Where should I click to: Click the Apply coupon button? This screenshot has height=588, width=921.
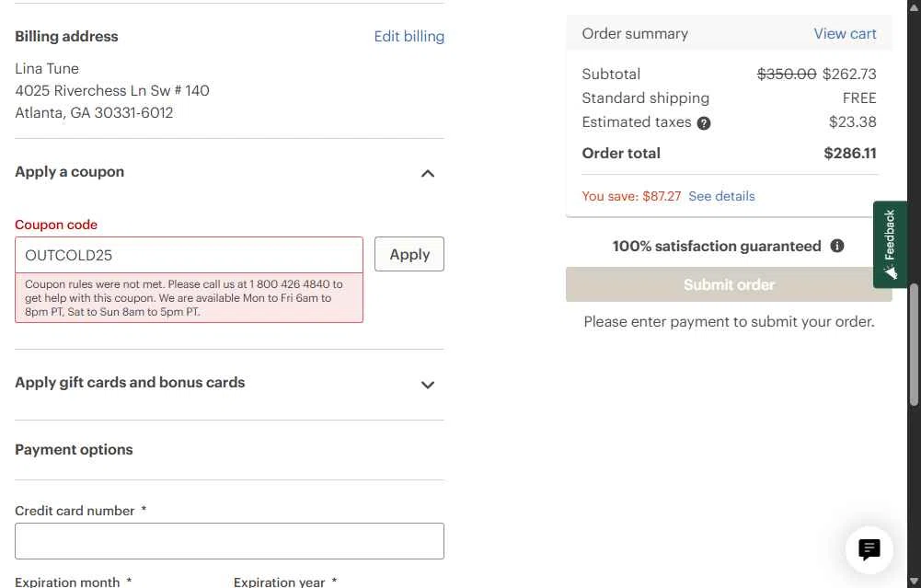[409, 255]
